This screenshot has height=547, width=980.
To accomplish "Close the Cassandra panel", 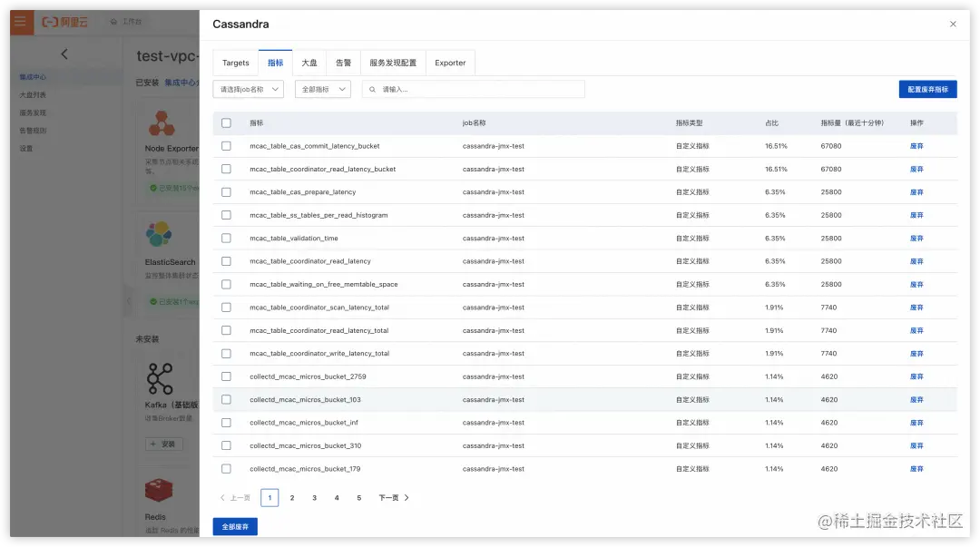I will tap(953, 24).
